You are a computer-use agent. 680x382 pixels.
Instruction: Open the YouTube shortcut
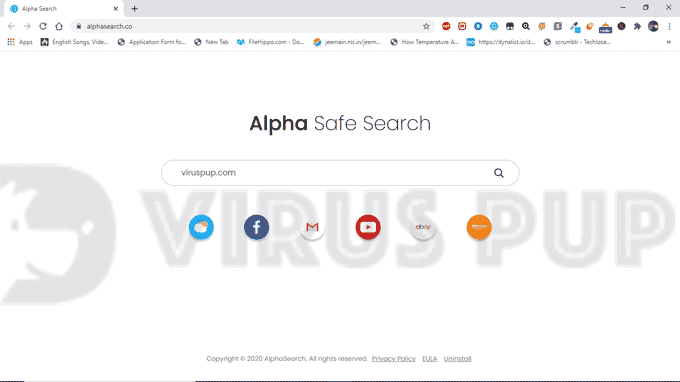[x=368, y=227]
